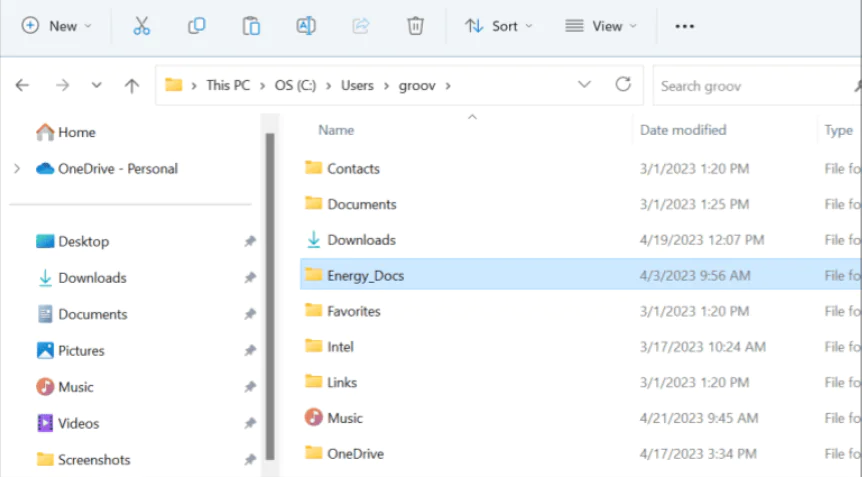Click This PC in the address path
This screenshot has height=477, width=862.
point(228,85)
